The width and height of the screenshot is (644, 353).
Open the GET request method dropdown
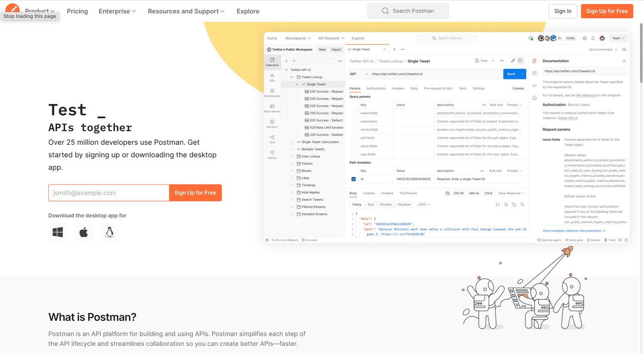[x=358, y=73]
